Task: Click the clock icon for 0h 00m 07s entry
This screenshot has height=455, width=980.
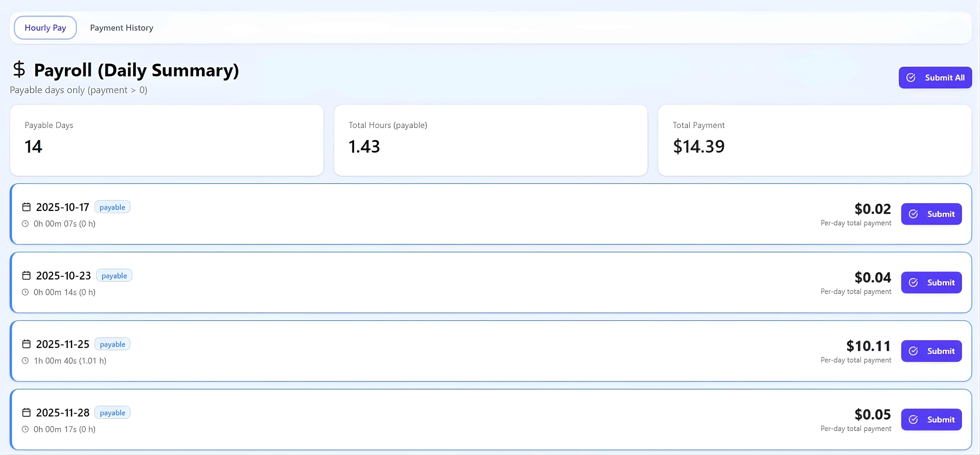Action: pos(25,224)
